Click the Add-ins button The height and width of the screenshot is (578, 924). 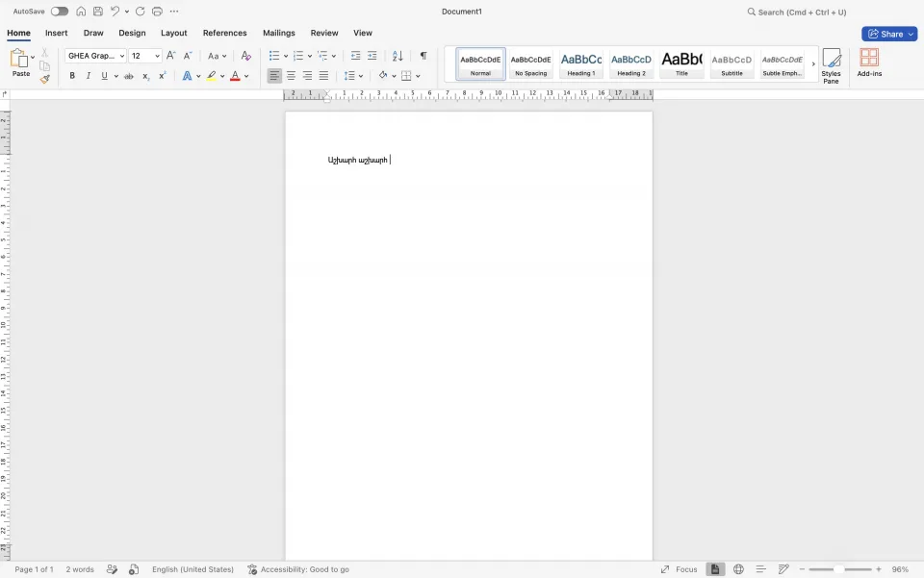[x=869, y=63]
